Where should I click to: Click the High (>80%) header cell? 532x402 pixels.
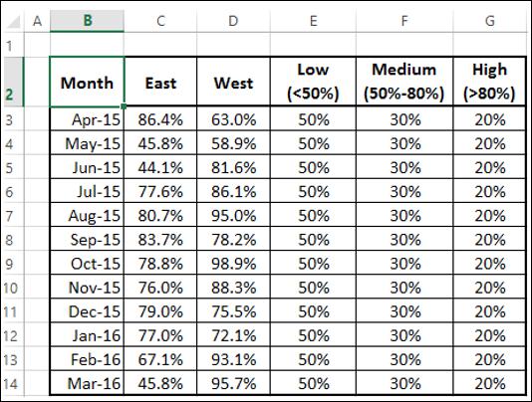click(489, 83)
